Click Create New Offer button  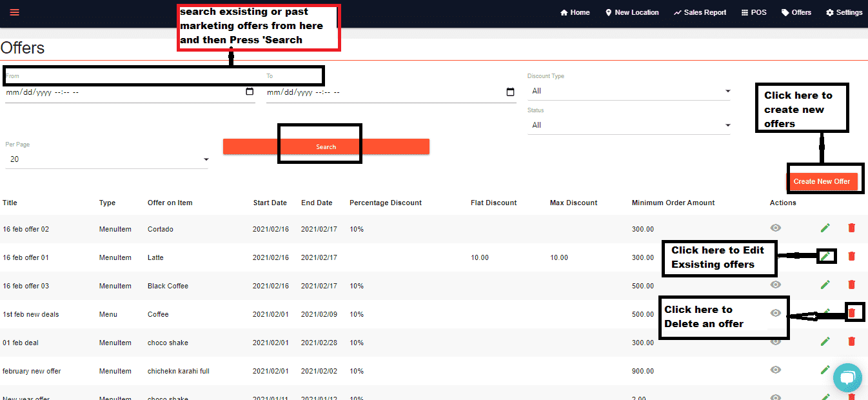pyautogui.click(x=822, y=181)
